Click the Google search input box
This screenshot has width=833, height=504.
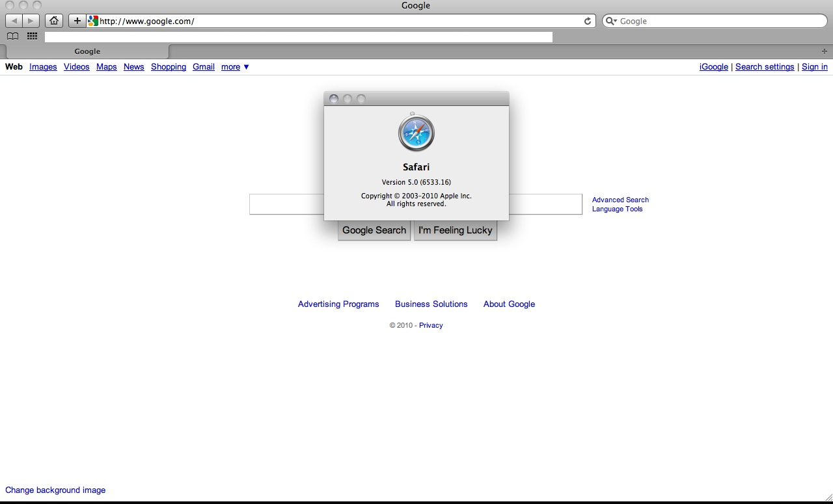tap(416, 204)
